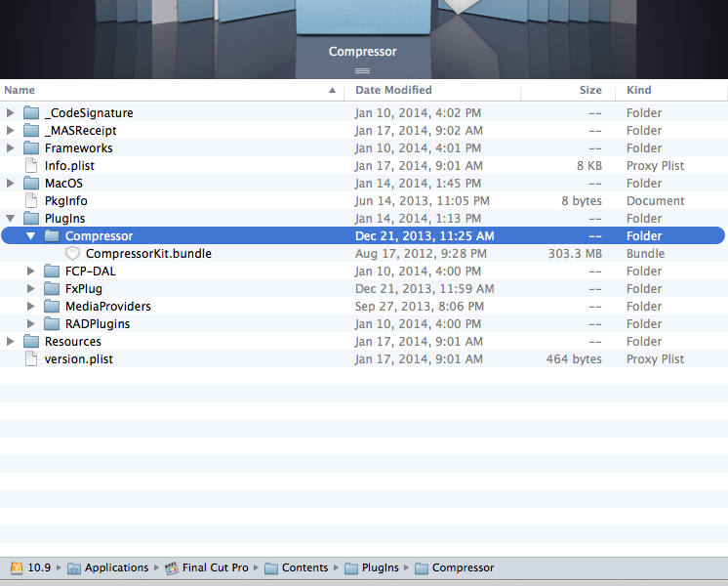728x586 pixels.
Task: Click the Document kind cell
Action: click(x=655, y=201)
